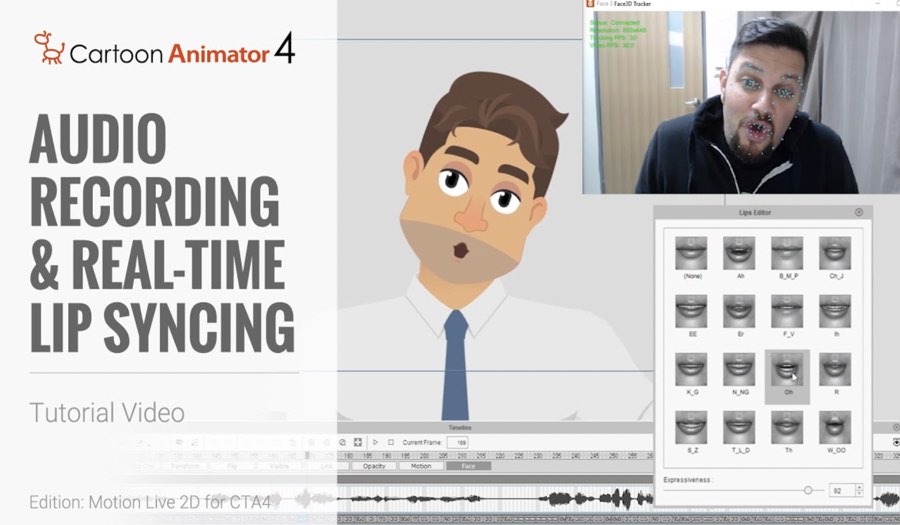Click the F_V viseme icon
The image size is (900, 525).
tap(787, 311)
